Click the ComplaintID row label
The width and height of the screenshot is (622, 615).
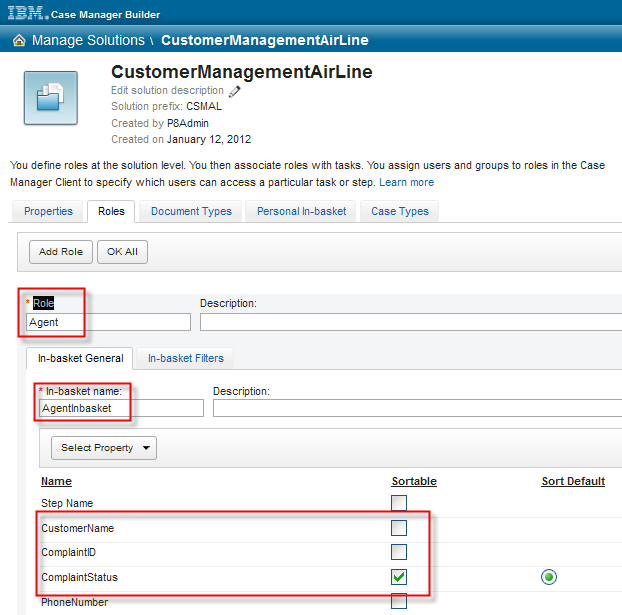pyautogui.click(x=68, y=552)
